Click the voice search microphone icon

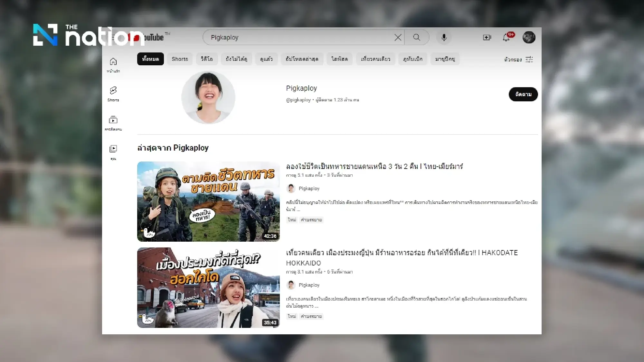(444, 37)
